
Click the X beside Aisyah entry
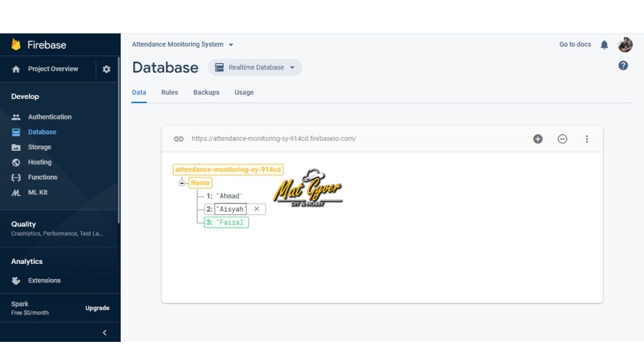[257, 209]
